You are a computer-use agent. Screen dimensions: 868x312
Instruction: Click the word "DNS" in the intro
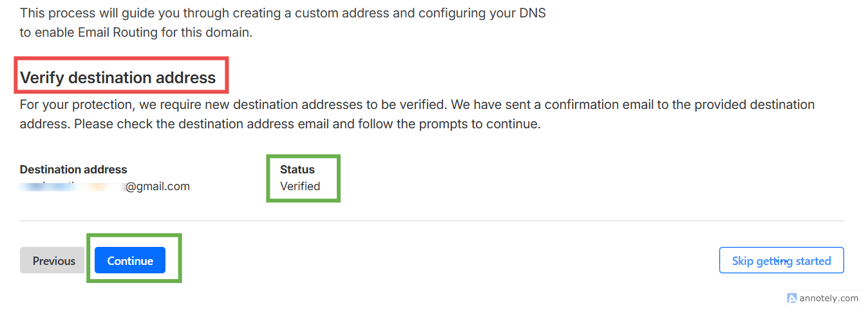pyautogui.click(x=531, y=13)
